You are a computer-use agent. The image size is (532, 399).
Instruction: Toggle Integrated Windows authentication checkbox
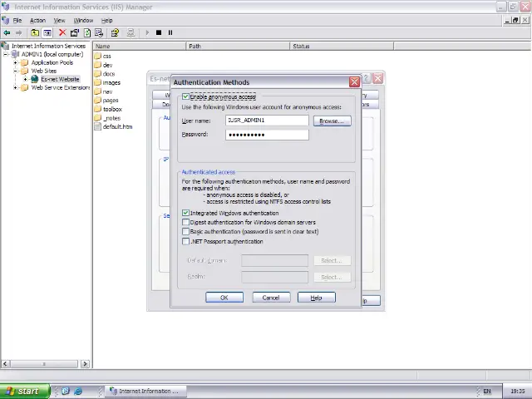(x=186, y=213)
